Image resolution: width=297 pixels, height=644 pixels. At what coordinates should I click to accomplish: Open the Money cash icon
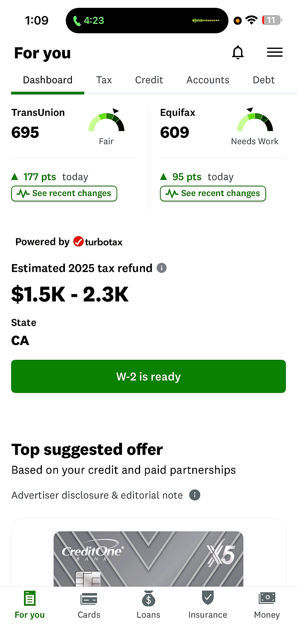tap(267, 598)
